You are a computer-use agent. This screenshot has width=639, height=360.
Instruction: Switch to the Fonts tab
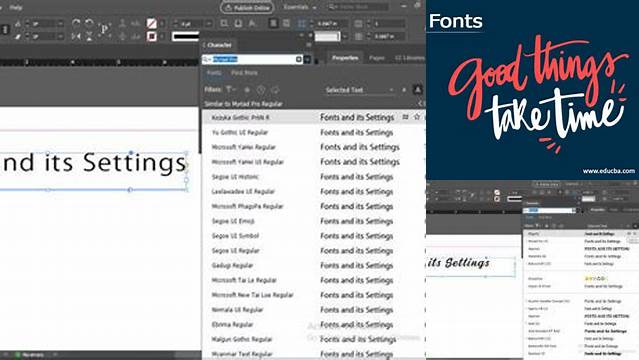(x=214, y=73)
